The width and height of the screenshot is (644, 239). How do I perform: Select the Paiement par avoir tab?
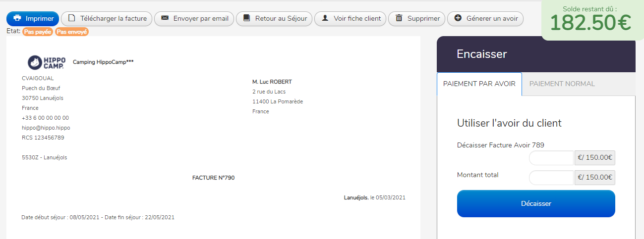[x=479, y=84]
